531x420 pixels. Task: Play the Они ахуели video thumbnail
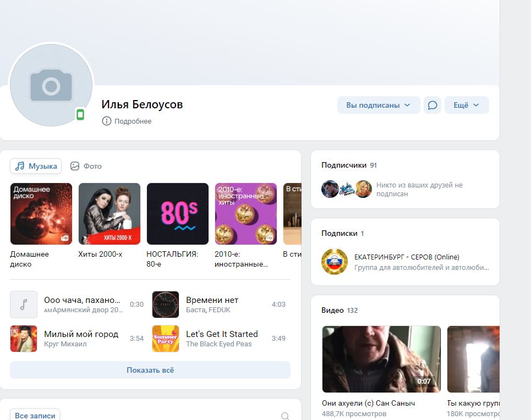[x=381, y=359]
